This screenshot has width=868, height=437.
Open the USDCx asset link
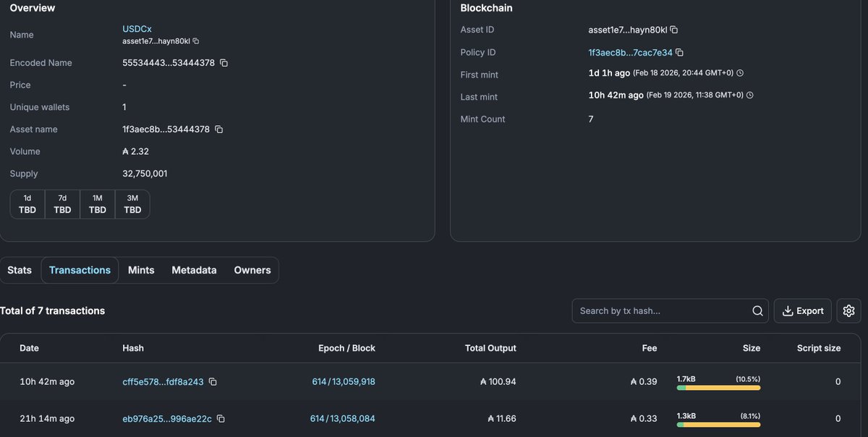[137, 28]
